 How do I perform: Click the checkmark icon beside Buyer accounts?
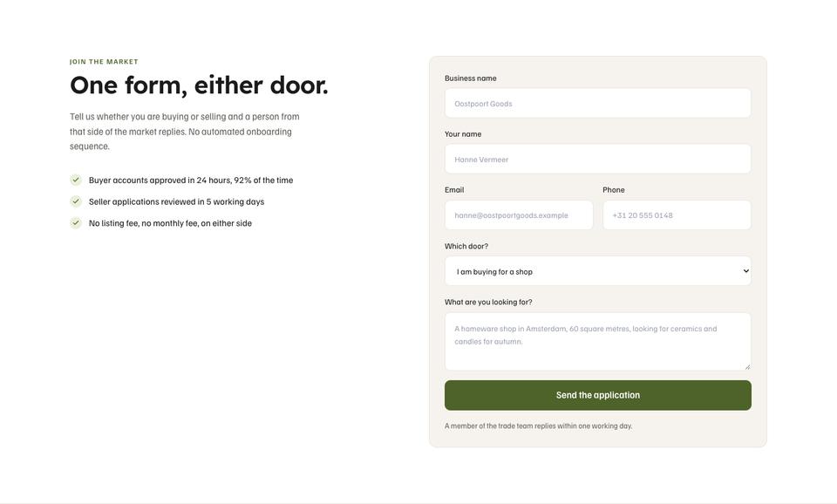point(76,180)
